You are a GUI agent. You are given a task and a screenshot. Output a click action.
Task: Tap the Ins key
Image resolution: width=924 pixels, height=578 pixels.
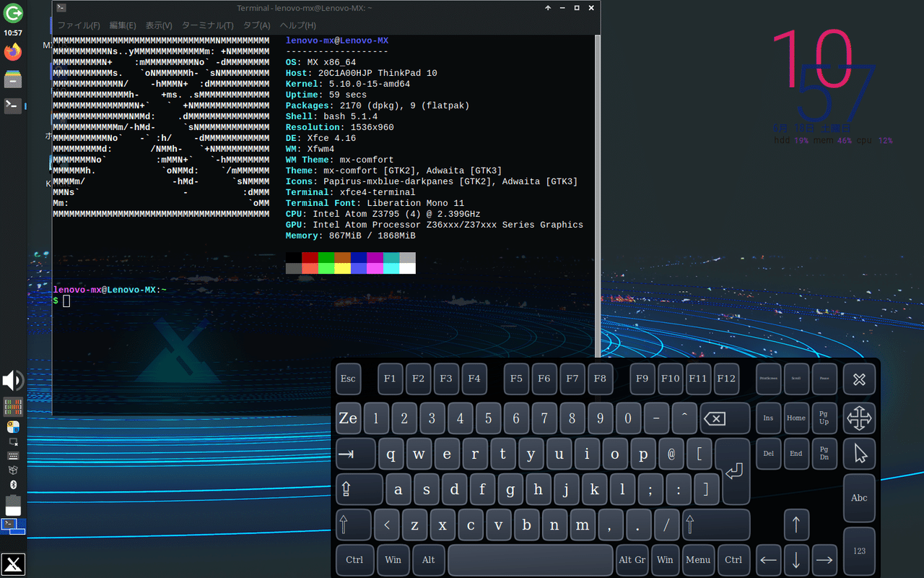769,418
